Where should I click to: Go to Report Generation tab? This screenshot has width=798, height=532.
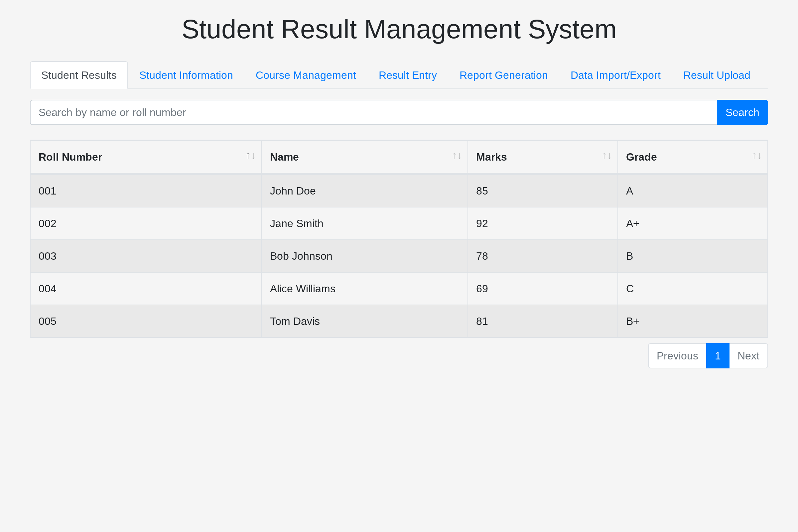503,75
